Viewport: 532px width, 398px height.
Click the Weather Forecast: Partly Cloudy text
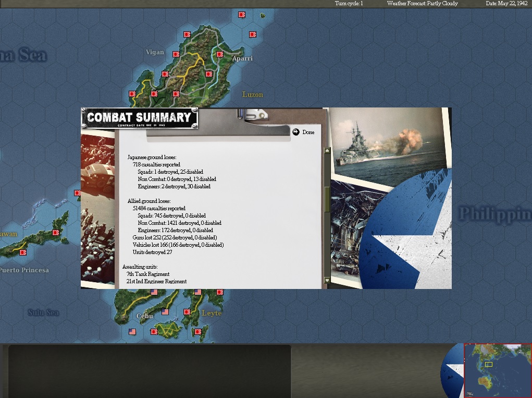tap(423, 4)
